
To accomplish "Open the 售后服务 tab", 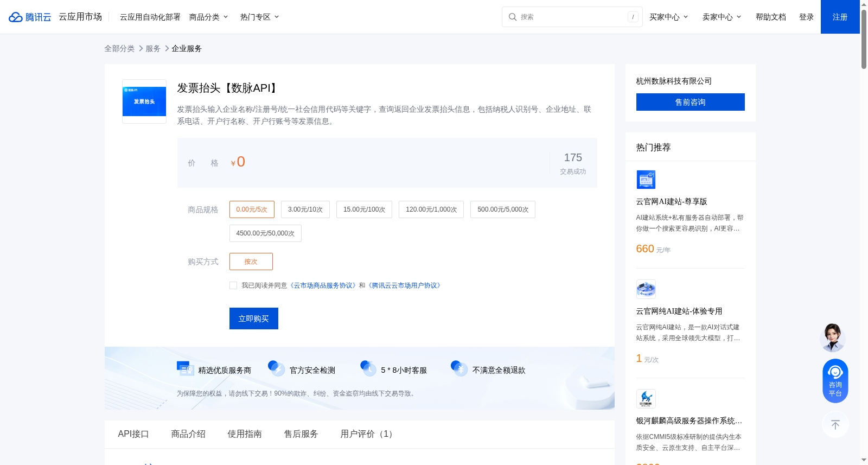I will (x=301, y=434).
